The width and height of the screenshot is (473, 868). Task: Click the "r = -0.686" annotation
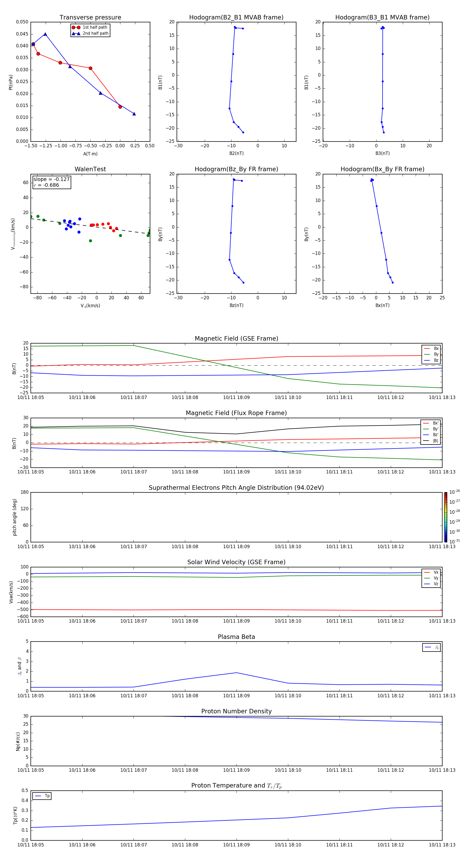pyautogui.click(x=47, y=185)
